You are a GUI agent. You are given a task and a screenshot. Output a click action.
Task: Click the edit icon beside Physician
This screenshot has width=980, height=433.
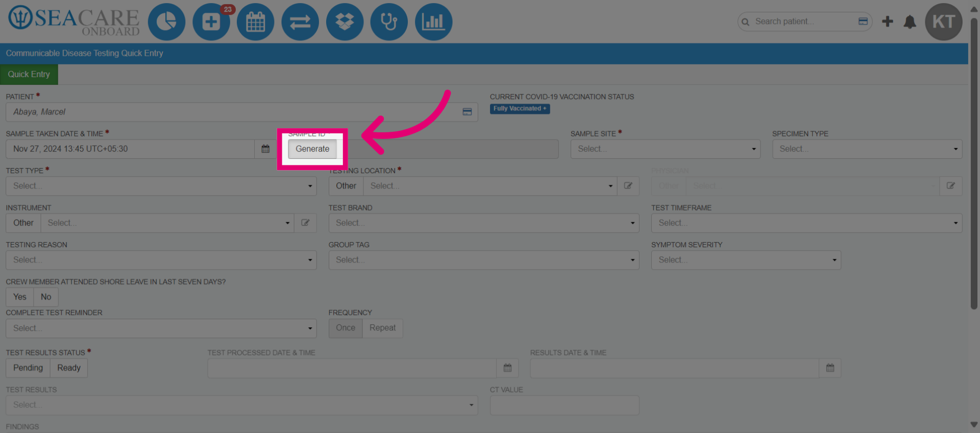tap(951, 186)
